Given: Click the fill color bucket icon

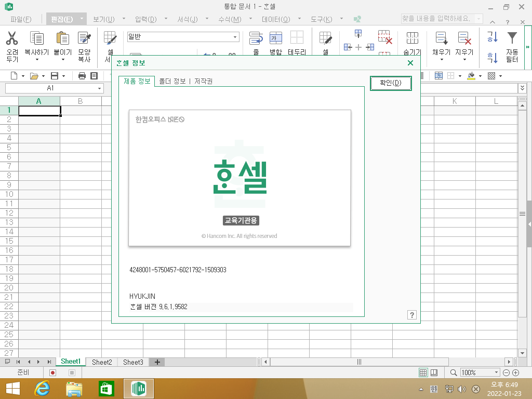Looking at the screenshot, I should click(471, 76).
